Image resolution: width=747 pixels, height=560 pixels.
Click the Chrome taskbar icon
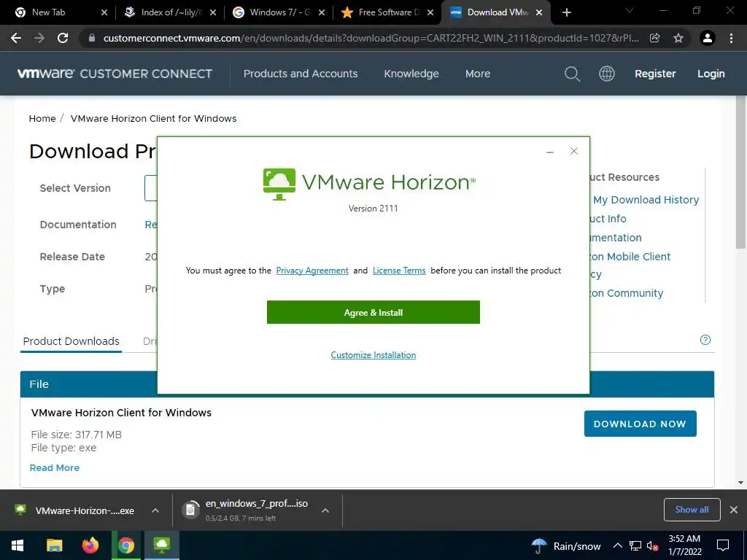[x=126, y=545]
